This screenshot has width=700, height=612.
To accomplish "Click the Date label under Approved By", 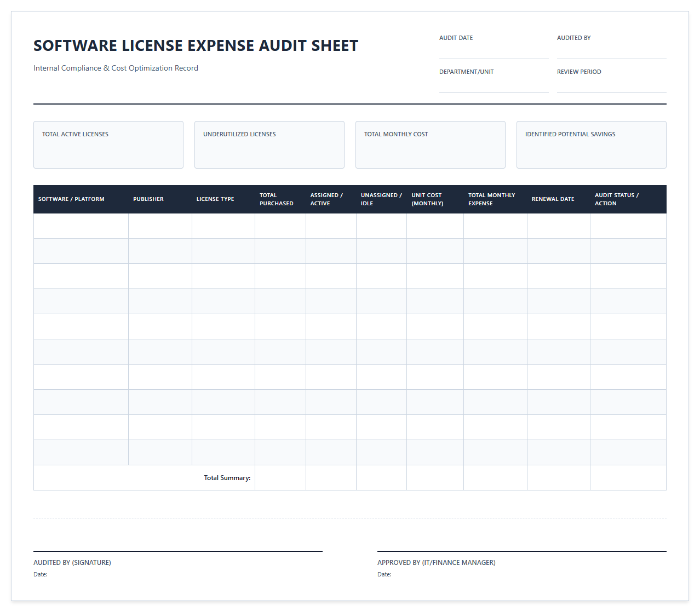I will tap(385, 574).
